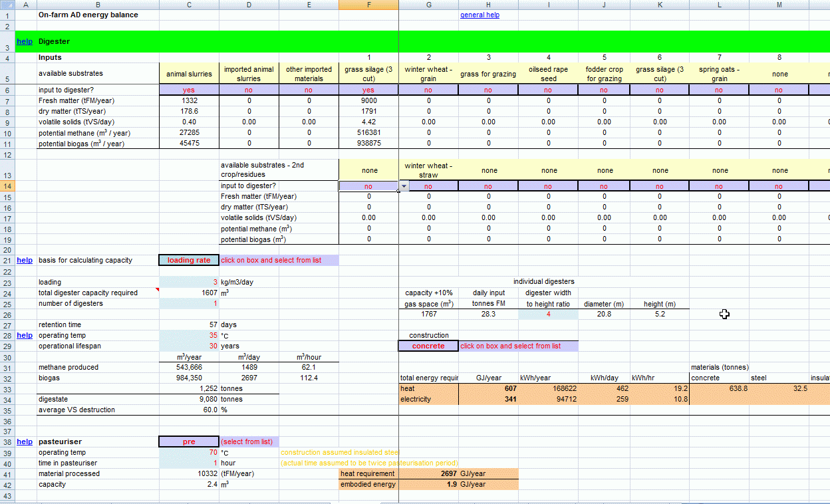Toggle winter wheat - grain digester input 'no'
Screen dimensions: 830x504
(x=428, y=90)
